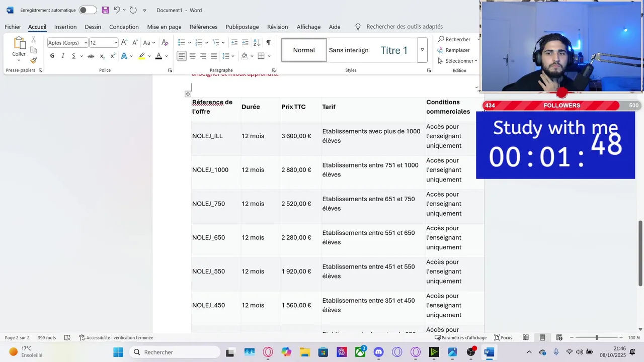Click the table move handle icon

(x=188, y=94)
